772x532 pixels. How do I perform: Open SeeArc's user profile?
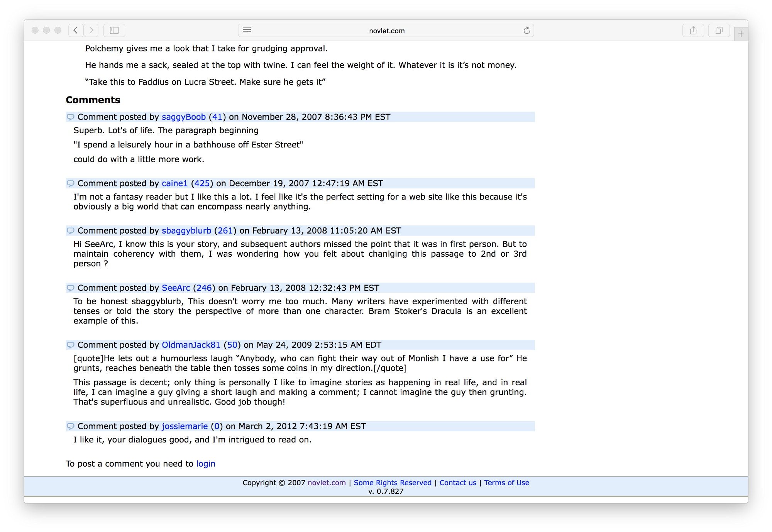coord(176,288)
